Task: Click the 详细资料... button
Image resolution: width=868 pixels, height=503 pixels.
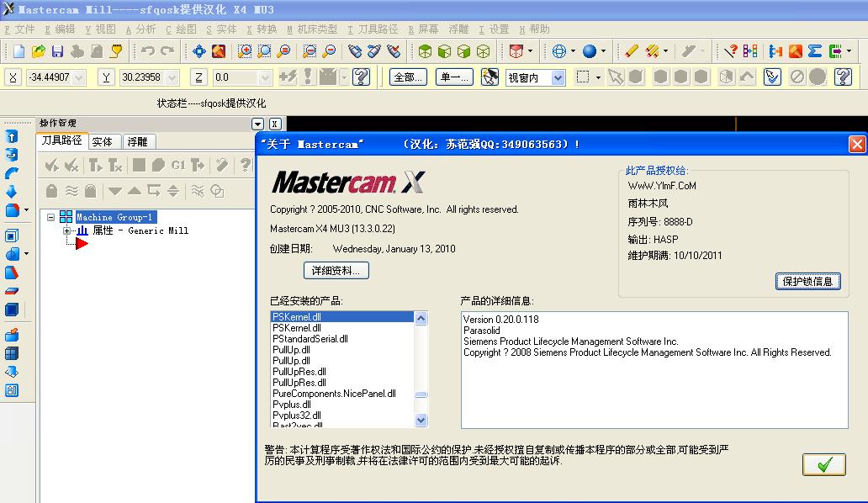Action: click(336, 270)
